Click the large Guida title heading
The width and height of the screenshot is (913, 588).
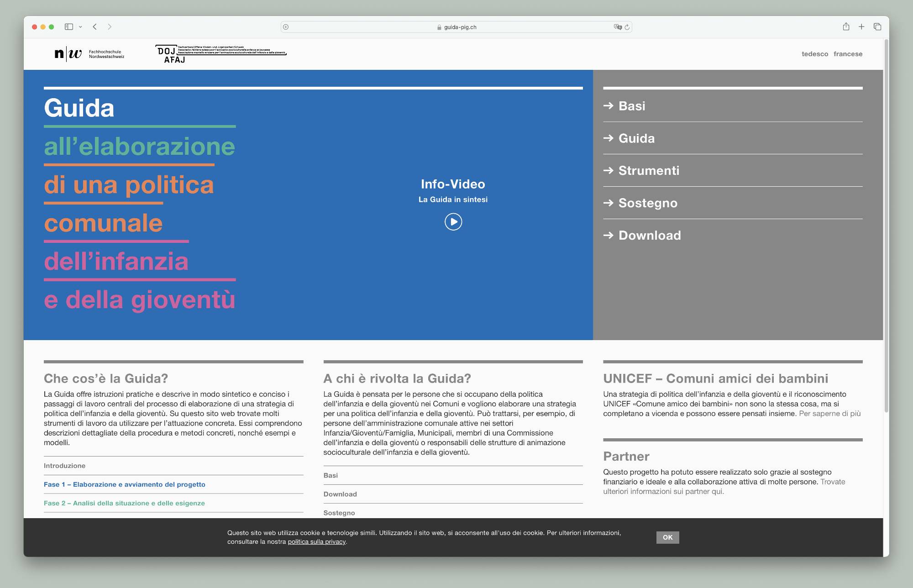click(x=79, y=108)
